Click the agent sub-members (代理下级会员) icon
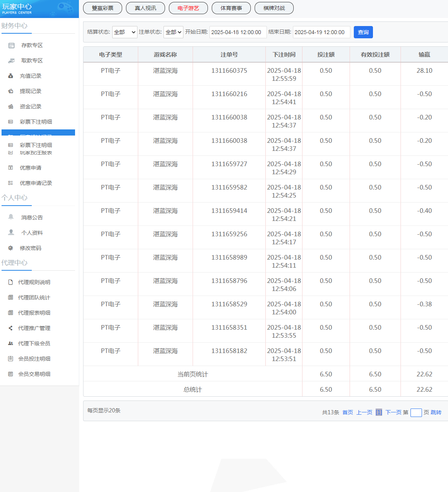 (x=11, y=343)
